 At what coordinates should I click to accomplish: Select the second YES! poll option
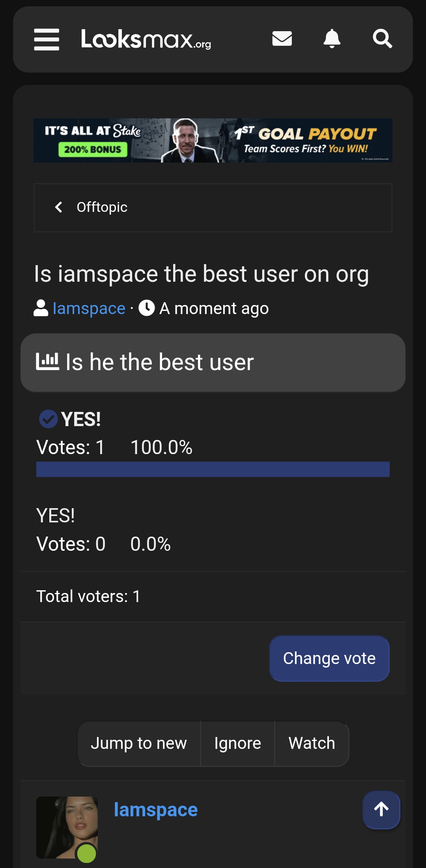coord(56,515)
